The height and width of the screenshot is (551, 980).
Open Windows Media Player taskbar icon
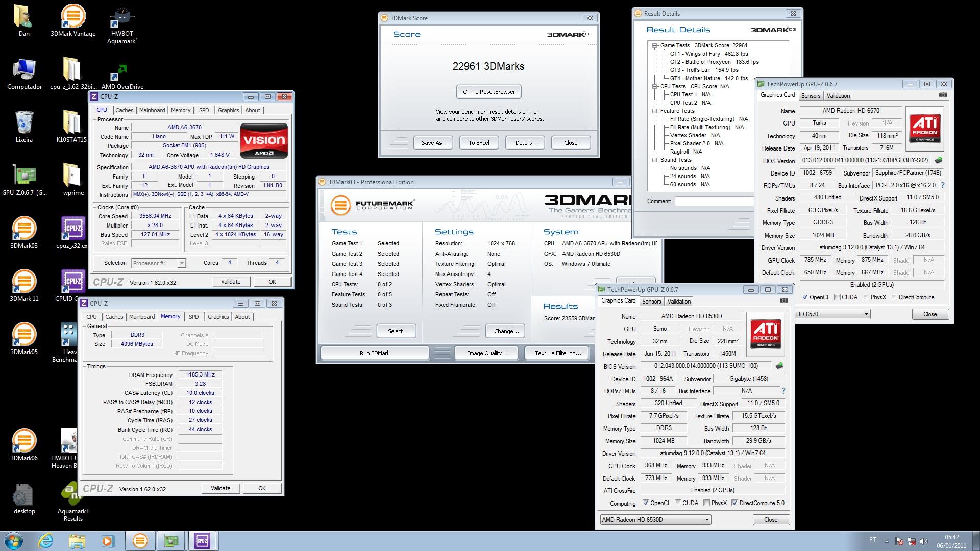coord(108,541)
